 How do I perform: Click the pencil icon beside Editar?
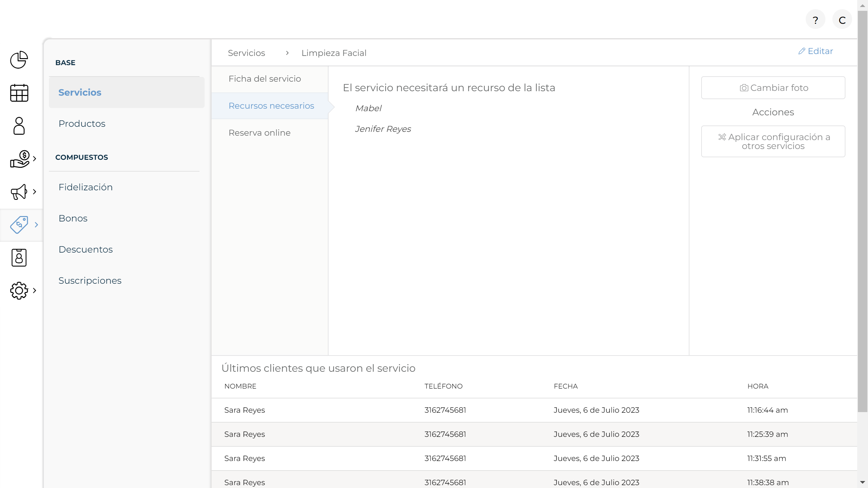(x=802, y=51)
